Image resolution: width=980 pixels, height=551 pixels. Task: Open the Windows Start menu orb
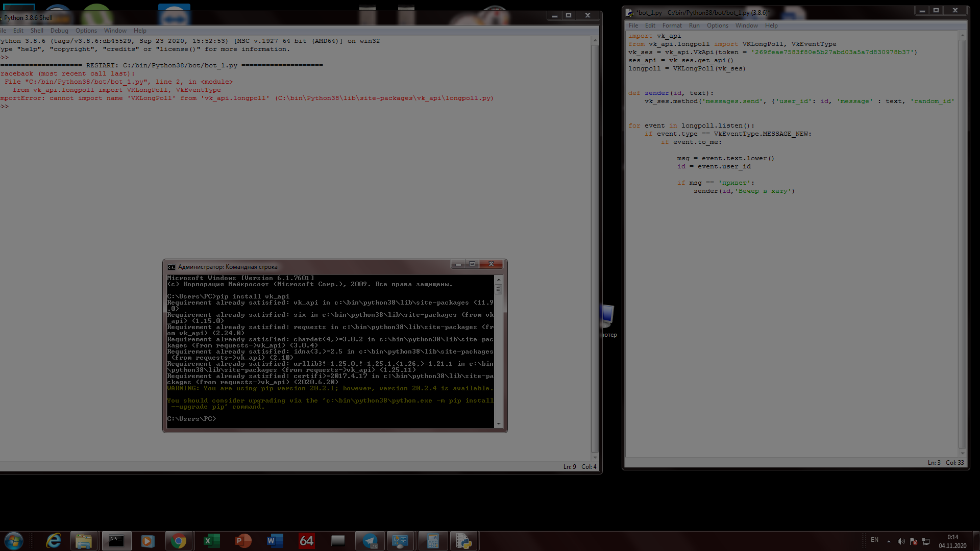14,541
